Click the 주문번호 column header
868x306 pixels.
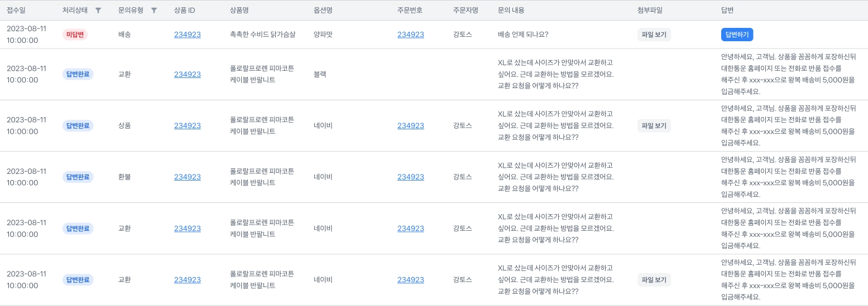click(410, 11)
